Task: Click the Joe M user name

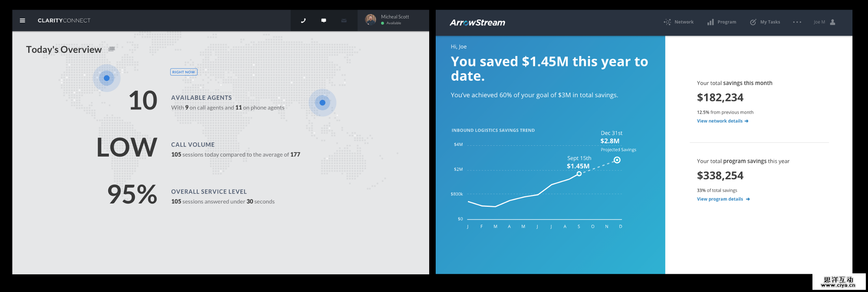Action: pyautogui.click(x=819, y=22)
